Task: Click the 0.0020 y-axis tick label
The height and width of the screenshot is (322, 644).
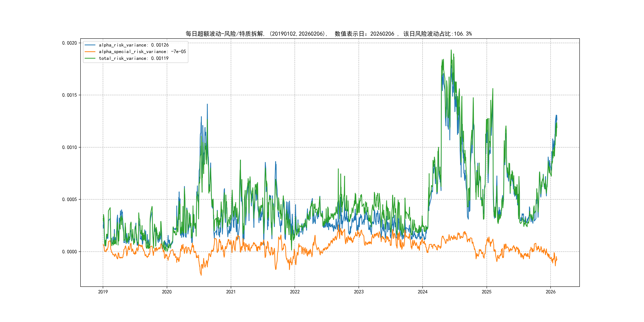Action: click(70, 43)
